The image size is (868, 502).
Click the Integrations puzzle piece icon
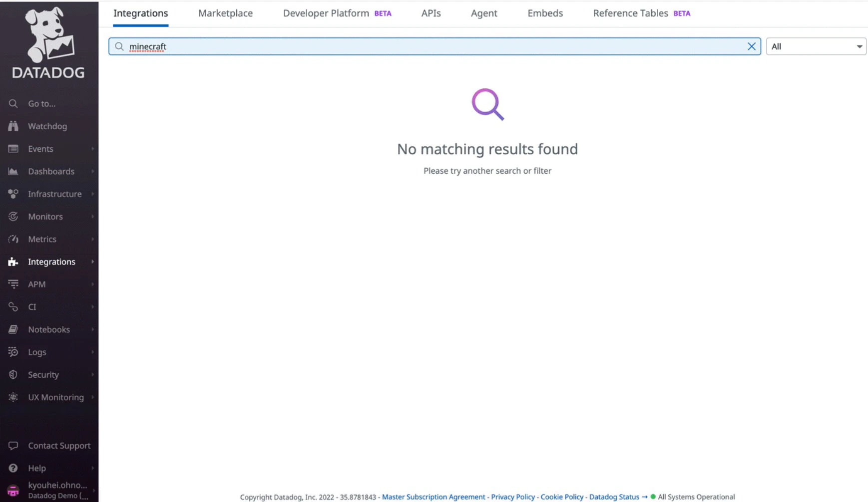[13, 261]
